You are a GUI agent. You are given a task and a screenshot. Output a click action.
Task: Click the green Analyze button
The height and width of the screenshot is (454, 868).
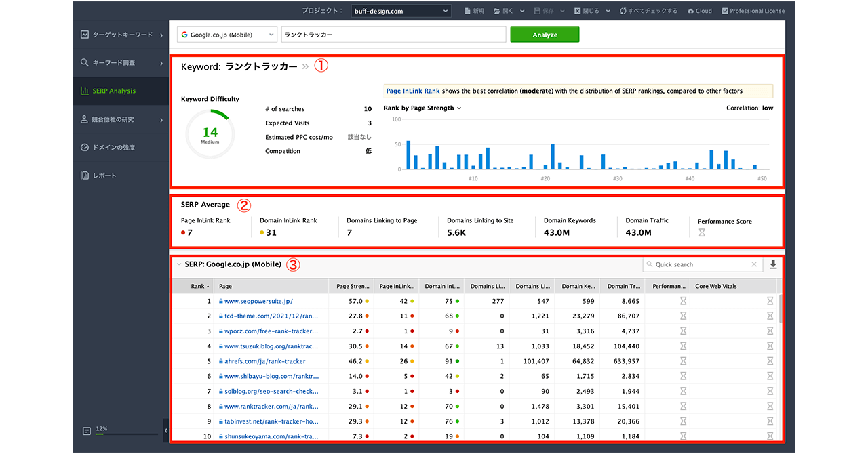[545, 35]
